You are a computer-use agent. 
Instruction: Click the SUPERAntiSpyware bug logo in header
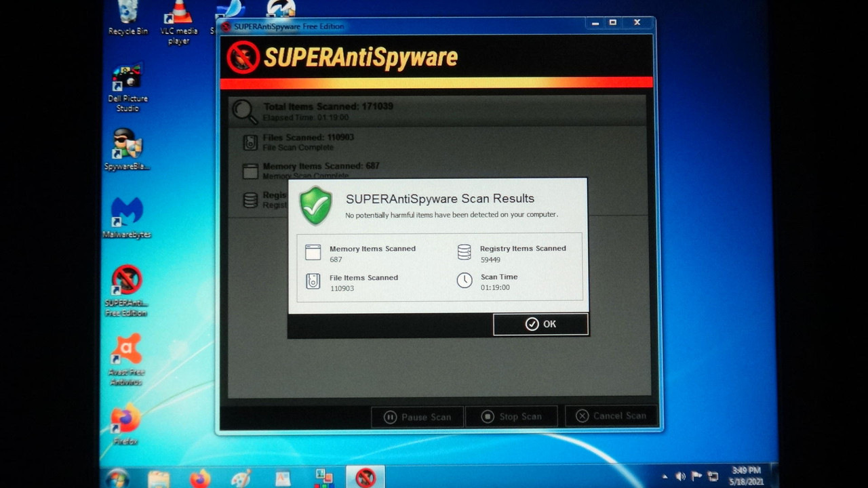[243, 57]
